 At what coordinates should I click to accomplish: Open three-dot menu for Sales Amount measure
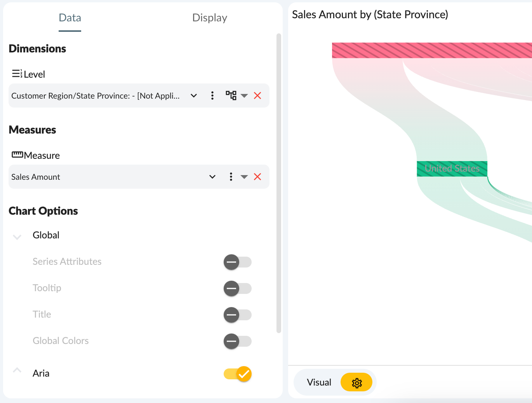coord(231,177)
